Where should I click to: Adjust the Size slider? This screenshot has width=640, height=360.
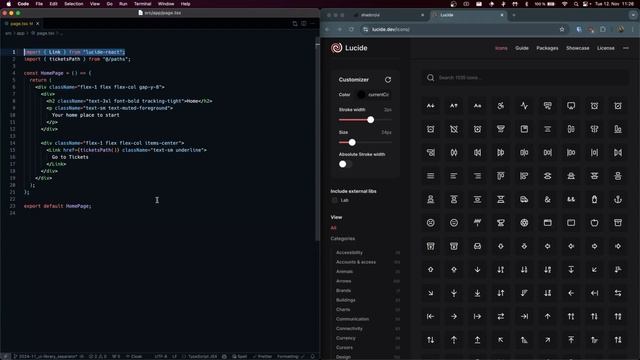(365, 142)
